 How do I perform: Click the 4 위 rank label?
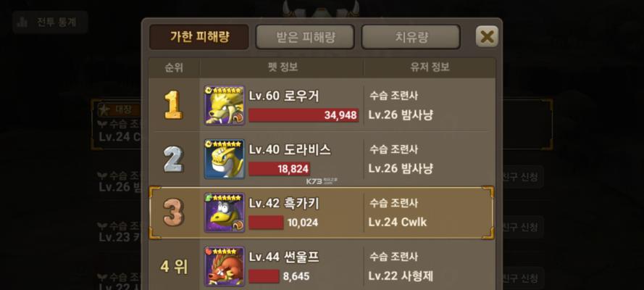174,267
